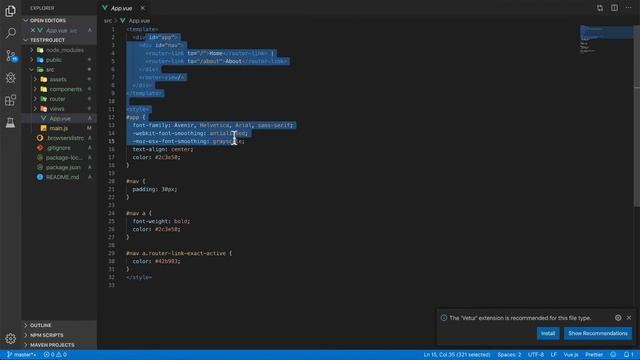Click the git icon beside .gitignore
The height and width of the screenshot is (360, 640).
pos(40,148)
